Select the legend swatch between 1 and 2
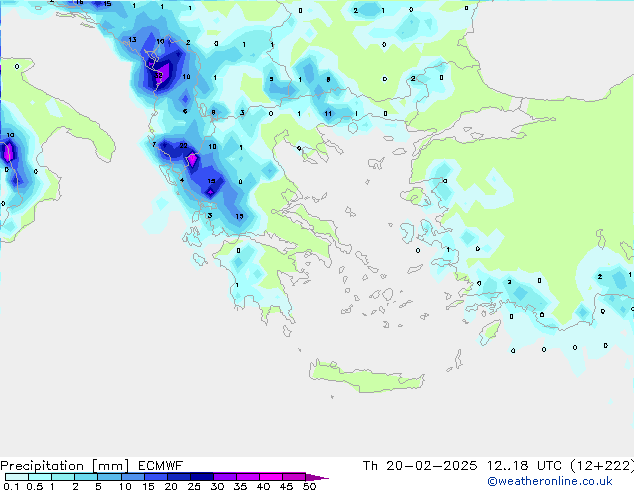The height and width of the screenshot is (490, 634). (x=63, y=477)
